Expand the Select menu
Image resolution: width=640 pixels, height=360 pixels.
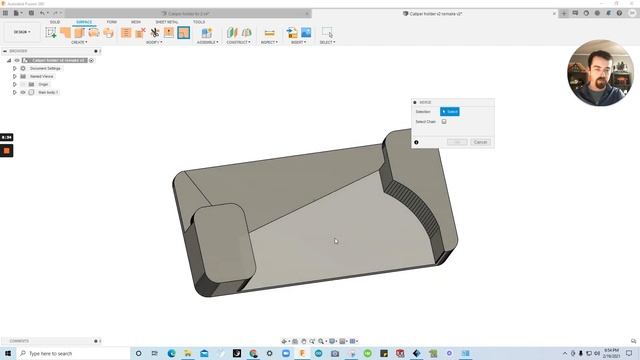point(327,42)
